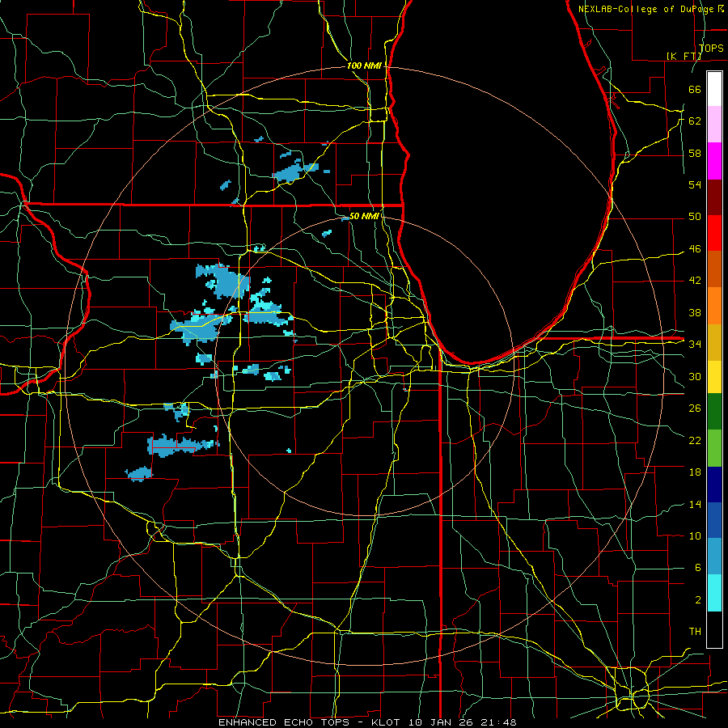Click legend value 62

coord(695,121)
